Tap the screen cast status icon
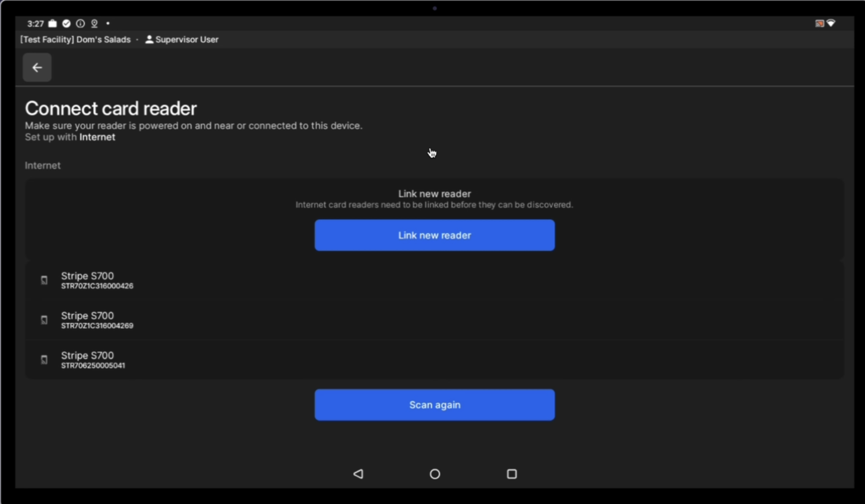Viewport: 865px width, 504px height. 819,23
